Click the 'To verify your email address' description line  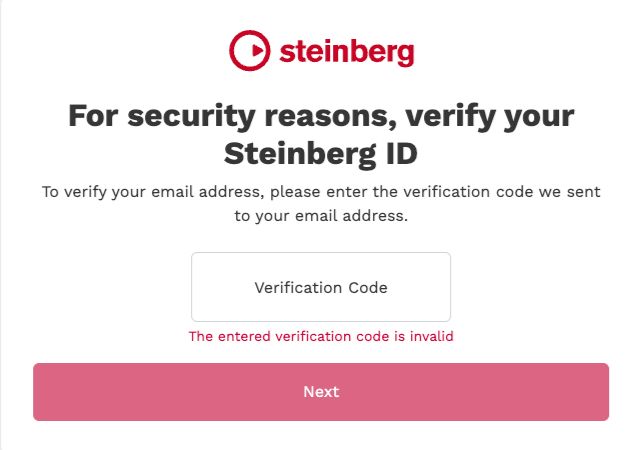coord(321,192)
